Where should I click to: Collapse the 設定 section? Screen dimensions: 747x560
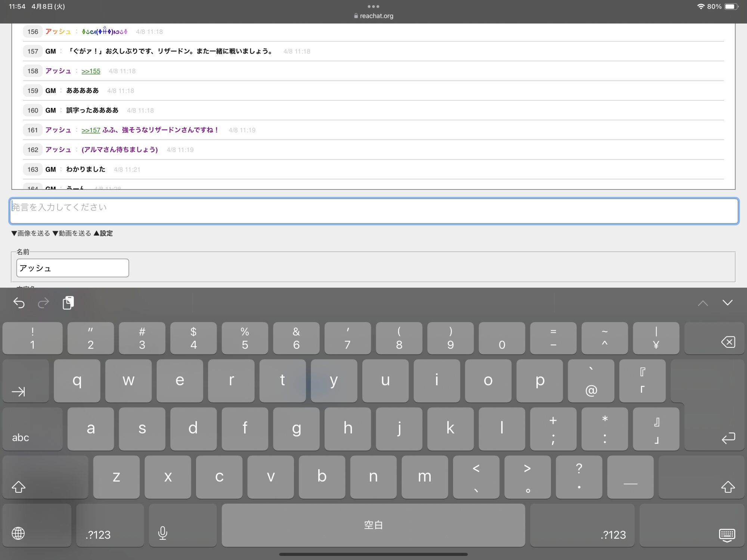(x=103, y=233)
